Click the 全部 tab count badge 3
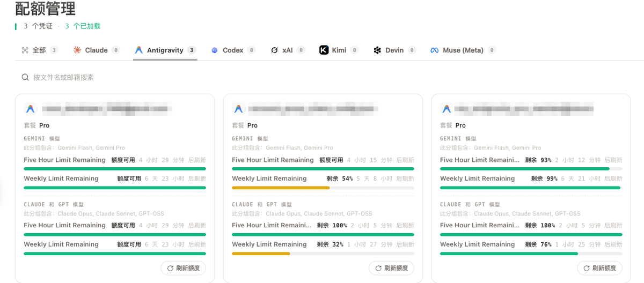Screen dimensions: 644x283 tap(54, 50)
